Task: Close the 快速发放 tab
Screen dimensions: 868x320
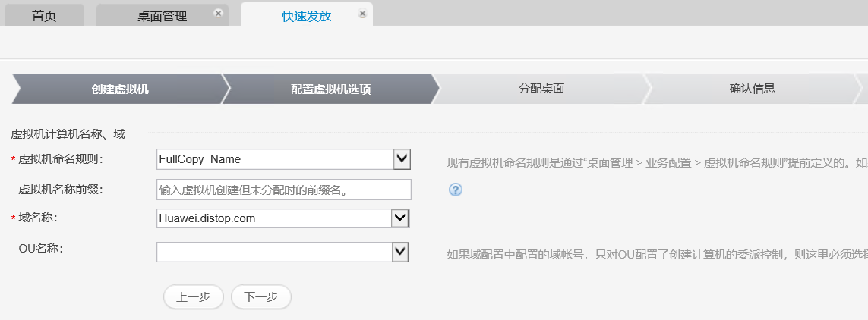Action: point(362,14)
